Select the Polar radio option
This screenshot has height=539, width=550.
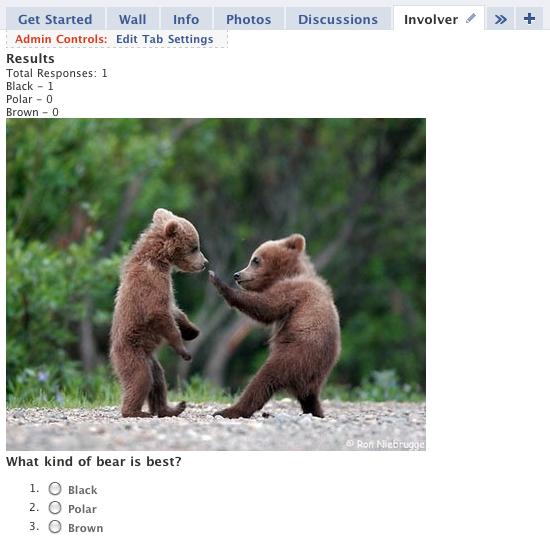[x=55, y=507]
